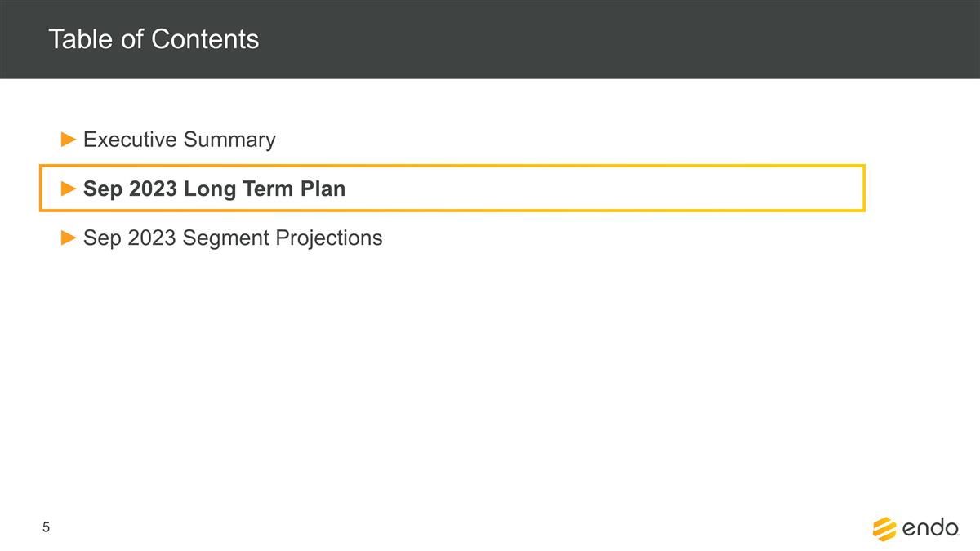
Task: Click the slide page number 5
Action: pos(47,528)
